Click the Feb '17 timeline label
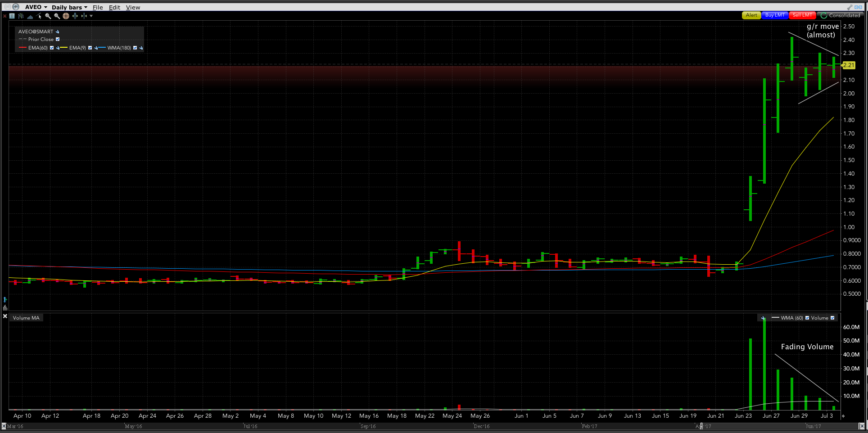Screen dimensions: 868x433 tap(589, 426)
